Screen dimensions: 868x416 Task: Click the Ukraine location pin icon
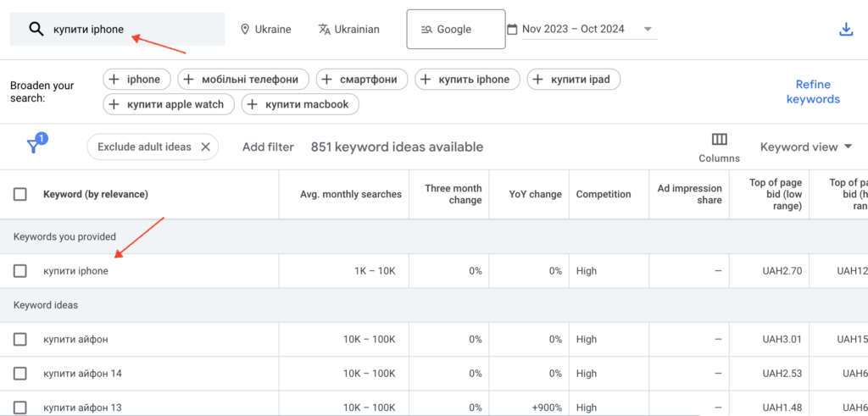[246, 30]
